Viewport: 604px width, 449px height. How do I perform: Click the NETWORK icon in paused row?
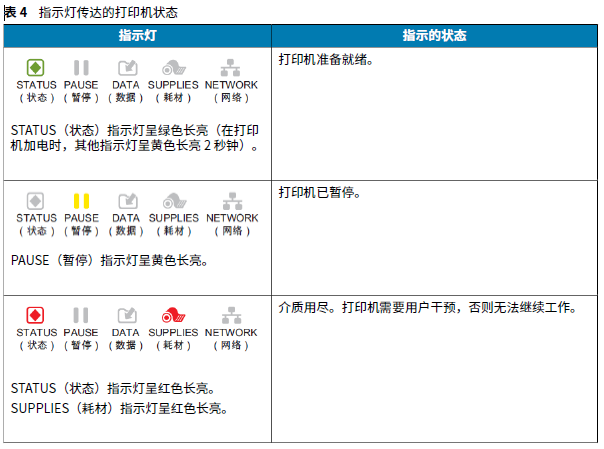pyautogui.click(x=232, y=201)
